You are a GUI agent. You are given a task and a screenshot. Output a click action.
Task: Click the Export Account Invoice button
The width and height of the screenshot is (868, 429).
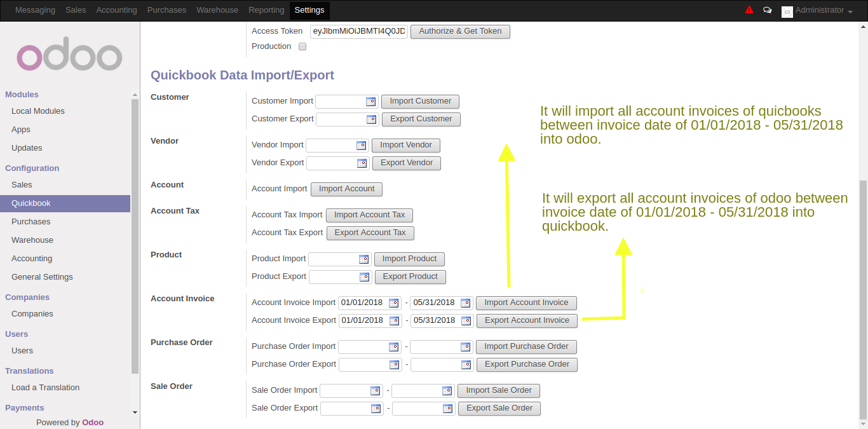pyautogui.click(x=527, y=321)
